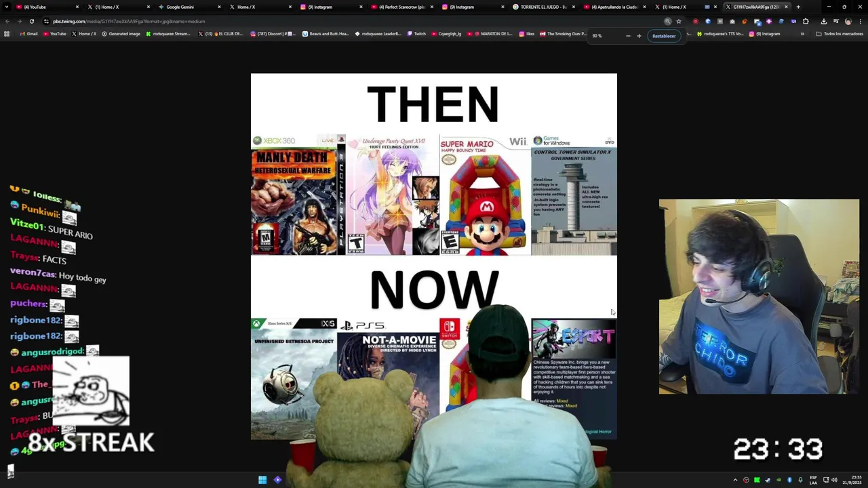Open the Discord bookmark
The image size is (868, 488).
click(x=274, y=34)
